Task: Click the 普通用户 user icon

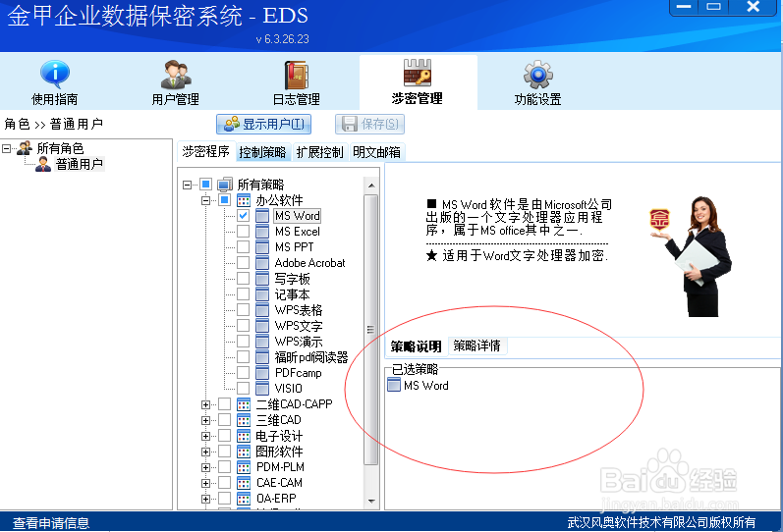Action: coord(43,164)
